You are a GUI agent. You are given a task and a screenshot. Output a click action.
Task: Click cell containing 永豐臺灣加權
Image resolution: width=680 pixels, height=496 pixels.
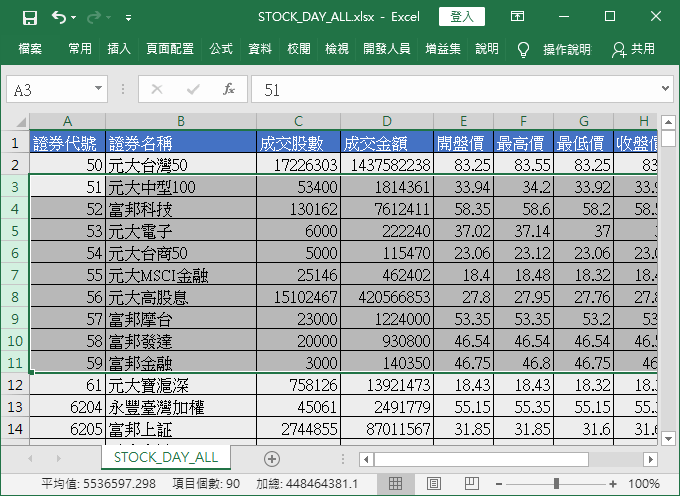pyautogui.click(x=181, y=407)
